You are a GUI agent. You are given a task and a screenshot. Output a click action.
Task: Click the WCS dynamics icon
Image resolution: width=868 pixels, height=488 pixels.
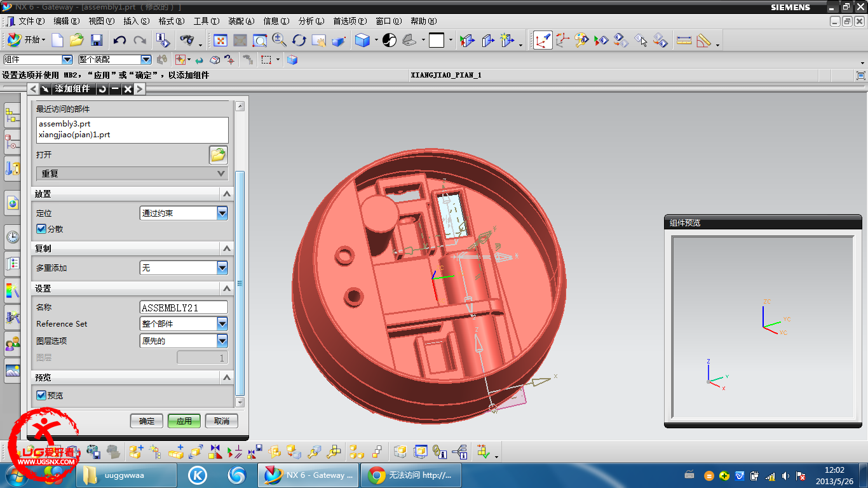[542, 40]
